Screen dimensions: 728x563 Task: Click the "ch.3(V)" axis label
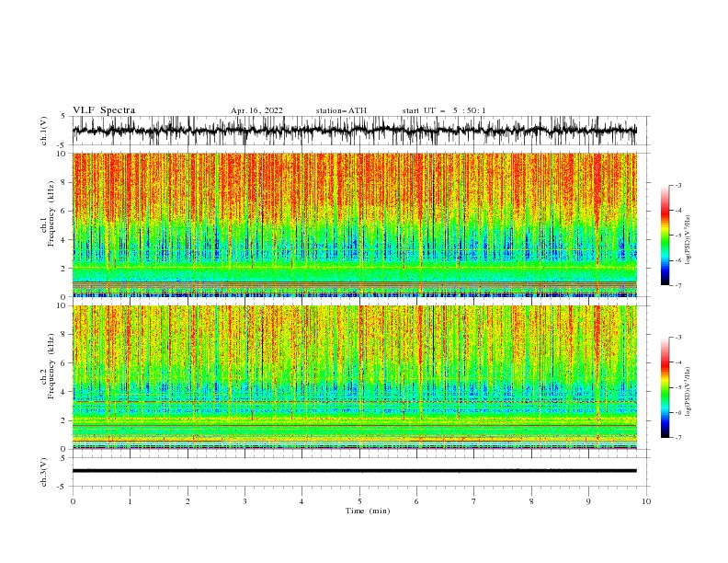point(44,472)
